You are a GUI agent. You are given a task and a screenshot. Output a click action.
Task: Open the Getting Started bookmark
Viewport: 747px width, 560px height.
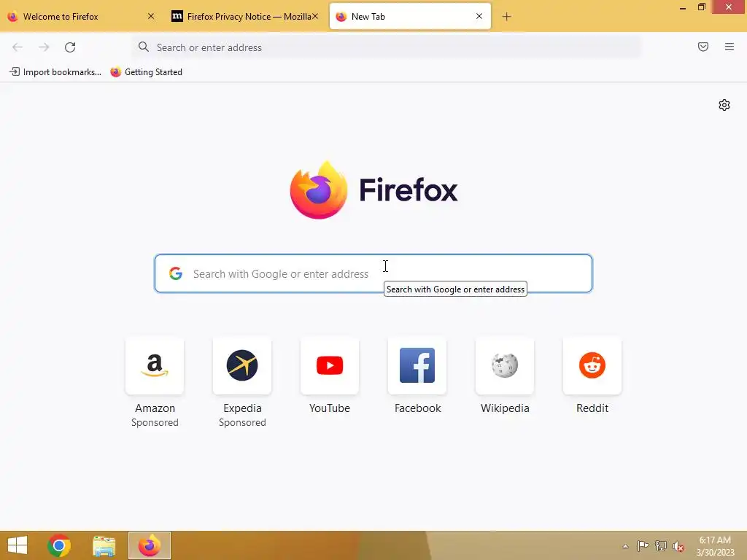(x=146, y=72)
